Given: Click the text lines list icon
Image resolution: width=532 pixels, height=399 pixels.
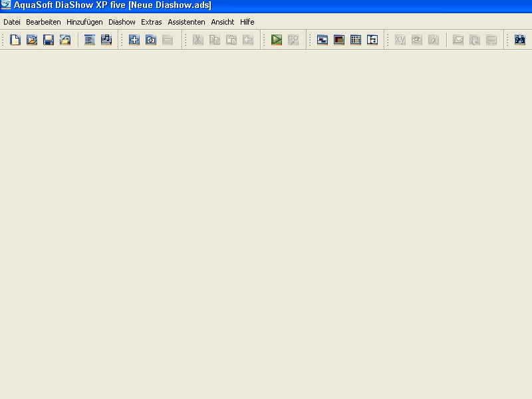Looking at the screenshot, I should coord(90,40).
